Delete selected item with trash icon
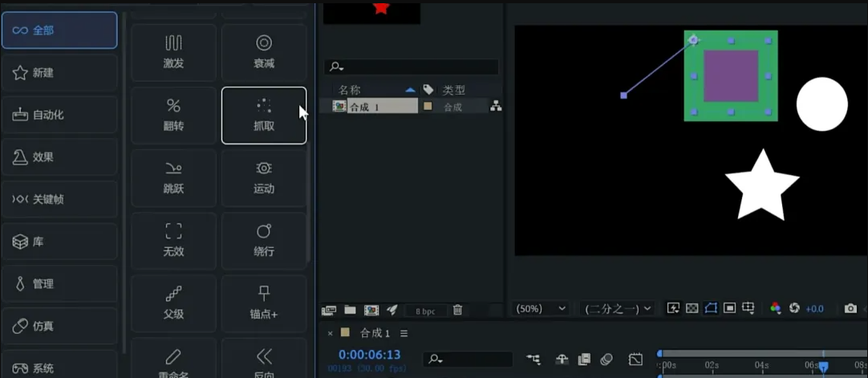The image size is (868, 378). [457, 310]
